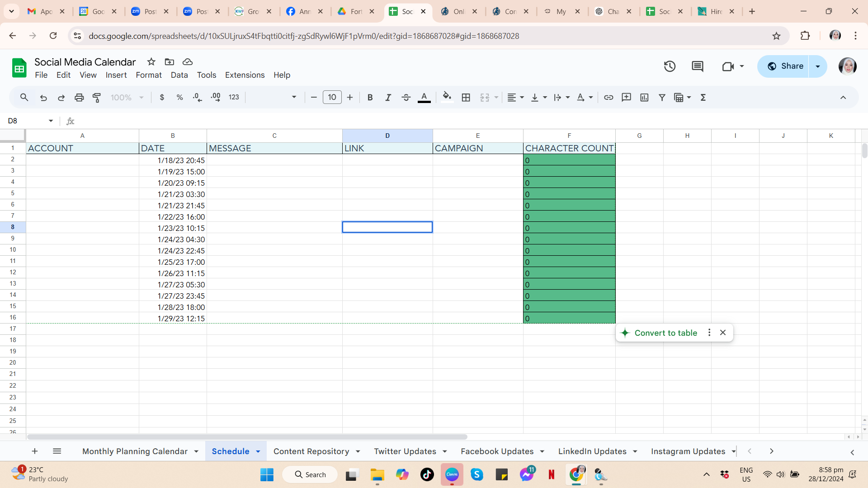This screenshot has width=868, height=488.
Task: Click the insert comment toolbar icon
Action: pos(626,98)
